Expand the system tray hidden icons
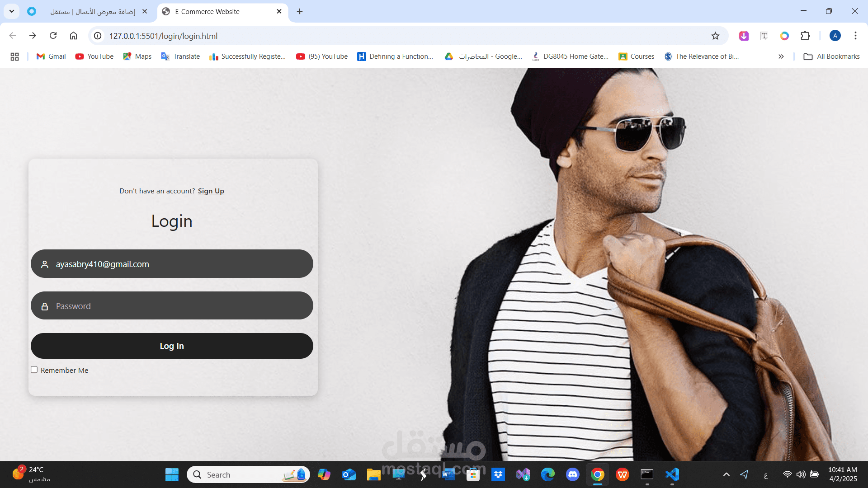 pyautogui.click(x=726, y=474)
